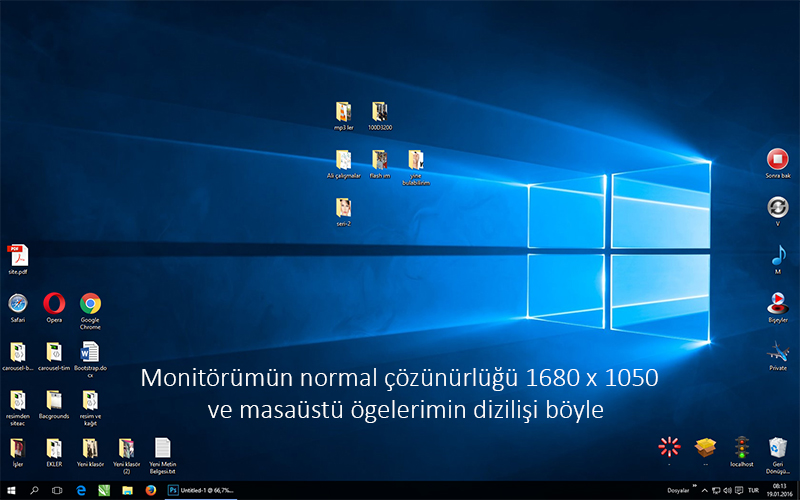Screen dimensions: 800x500
Task: Launch Google Chrome desktop shortcut
Action: point(90,311)
